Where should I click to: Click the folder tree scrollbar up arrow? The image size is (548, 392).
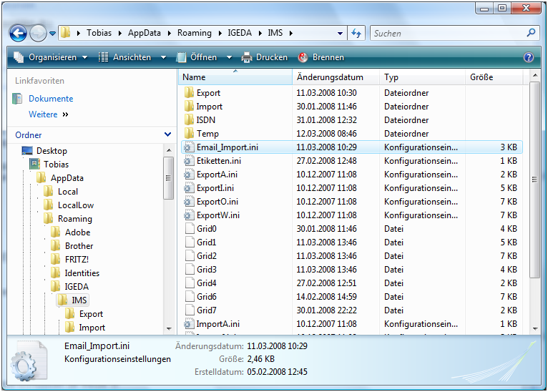(x=169, y=151)
